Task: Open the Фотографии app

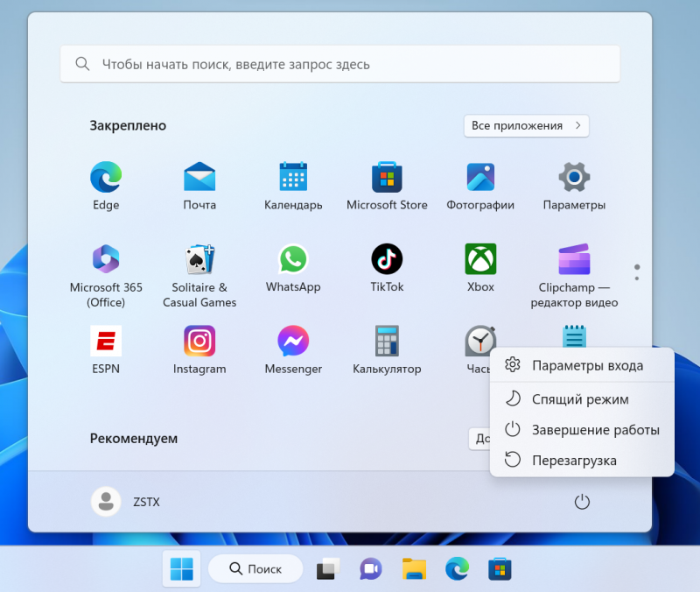Action: (480, 187)
